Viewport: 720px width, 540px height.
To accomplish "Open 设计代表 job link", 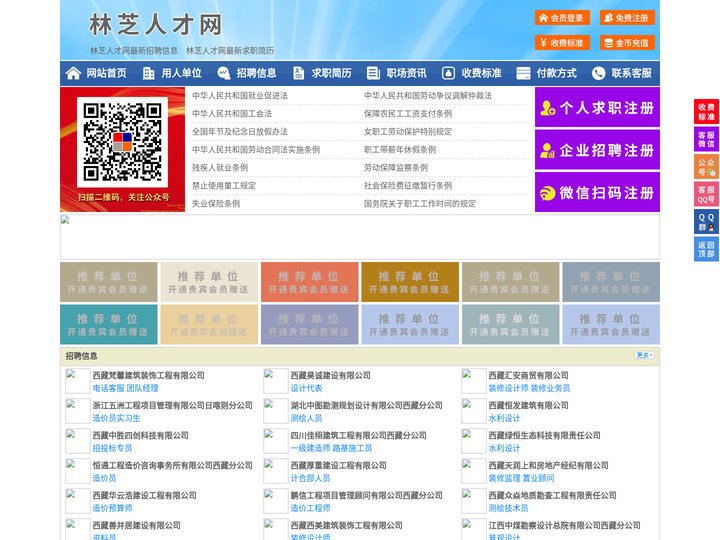I will [x=306, y=388].
